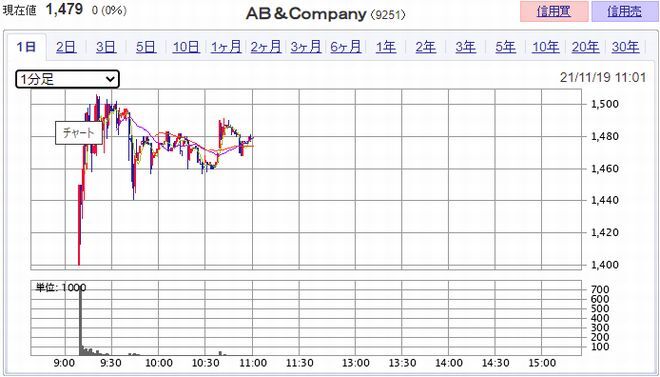Viewport: 660px width, 377px height.
Task: Click the 14:30 time axis label
Action: click(x=495, y=363)
